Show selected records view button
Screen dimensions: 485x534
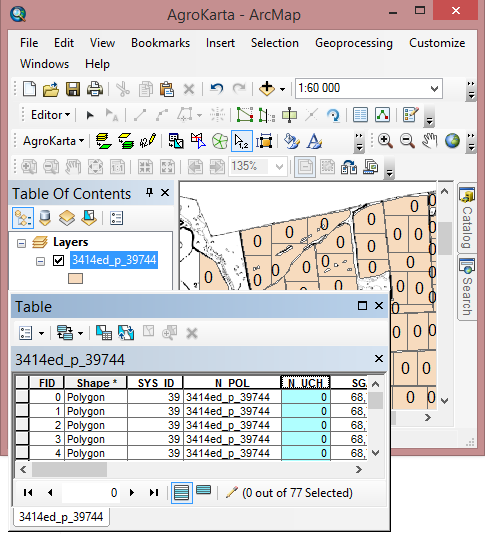(204, 491)
